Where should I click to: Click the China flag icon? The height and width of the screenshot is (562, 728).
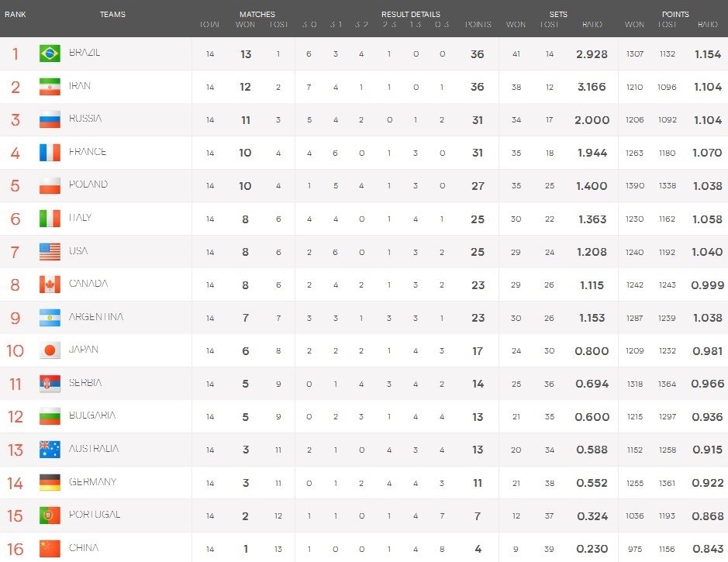50,549
